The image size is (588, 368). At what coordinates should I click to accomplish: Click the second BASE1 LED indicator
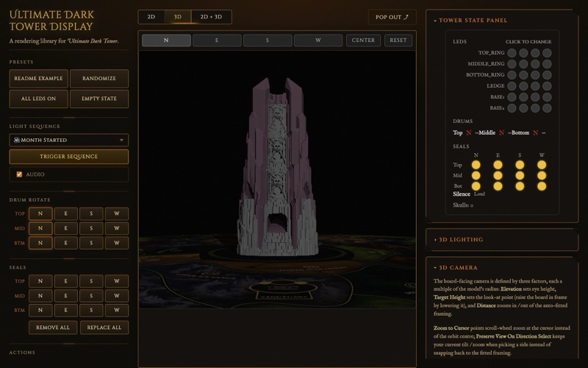523,97
